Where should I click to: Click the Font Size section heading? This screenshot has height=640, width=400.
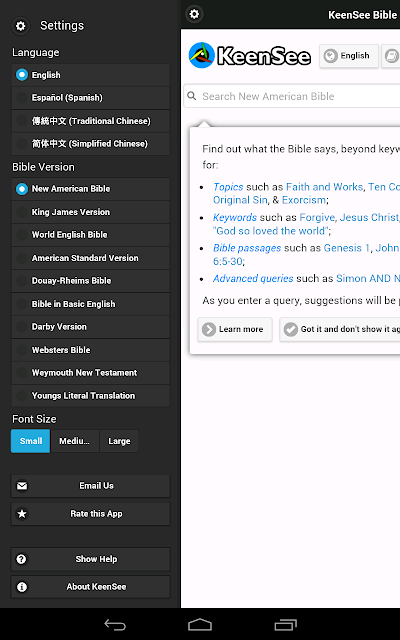pyautogui.click(x=34, y=419)
